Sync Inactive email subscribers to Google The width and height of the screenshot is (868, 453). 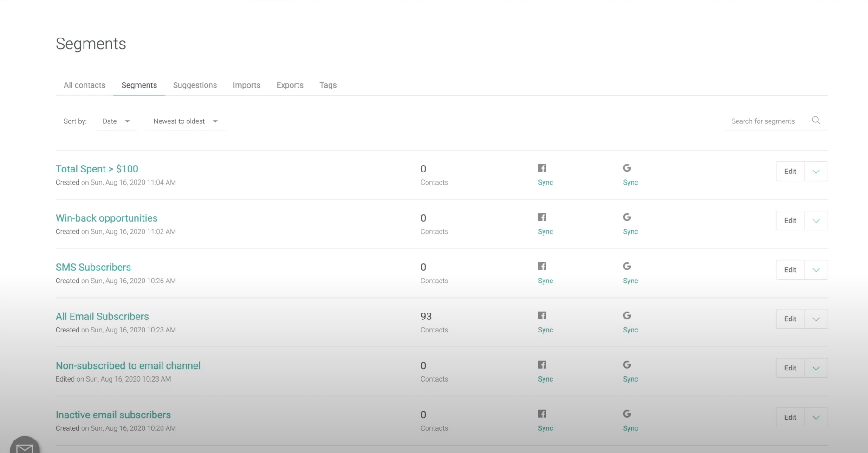(x=630, y=428)
